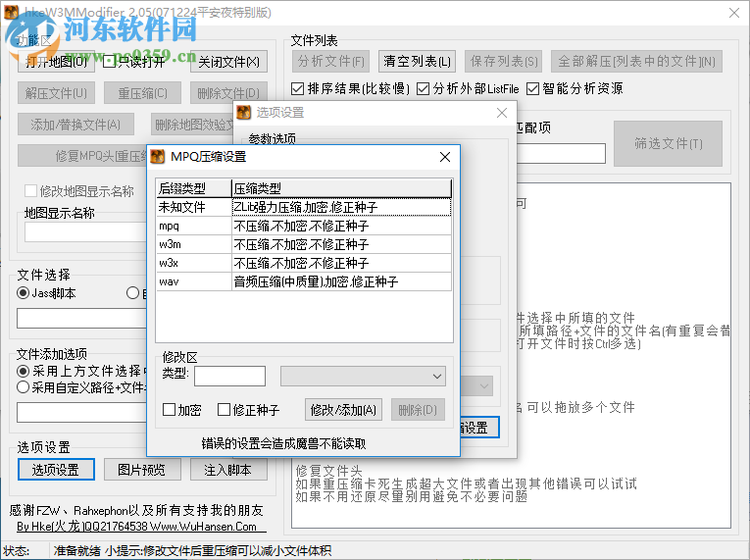
Task: Click 筛选文件(T) button
Action: [x=669, y=143]
